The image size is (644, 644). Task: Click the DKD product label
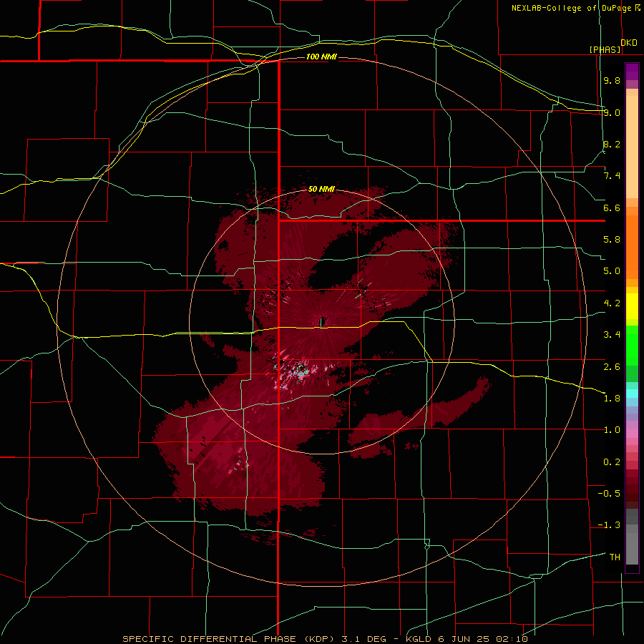pyautogui.click(x=629, y=43)
